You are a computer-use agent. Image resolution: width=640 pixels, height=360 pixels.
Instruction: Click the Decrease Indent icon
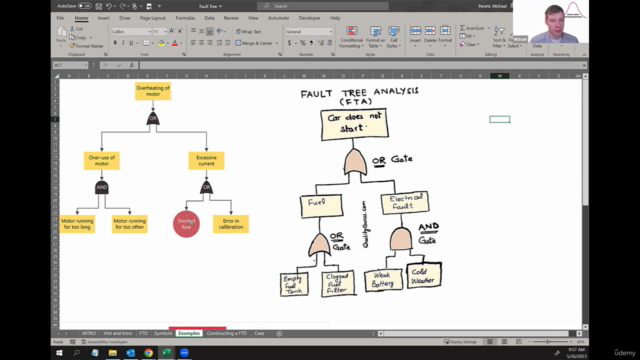coord(220,43)
